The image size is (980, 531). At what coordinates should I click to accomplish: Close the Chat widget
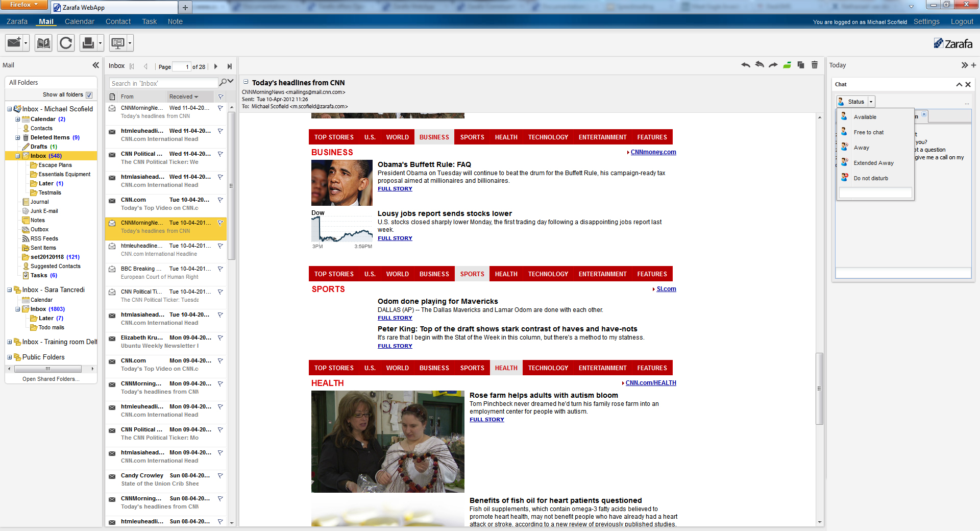[x=968, y=84]
